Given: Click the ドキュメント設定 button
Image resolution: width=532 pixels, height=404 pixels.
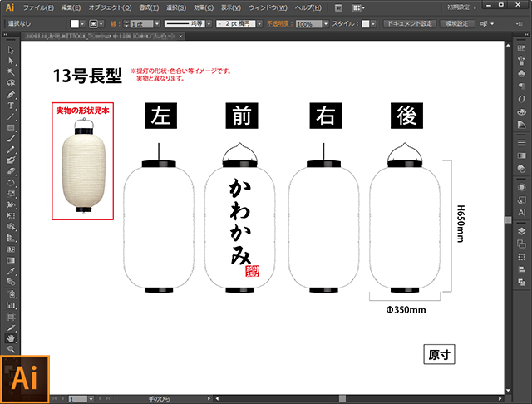Looking at the screenshot, I should click(410, 24).
